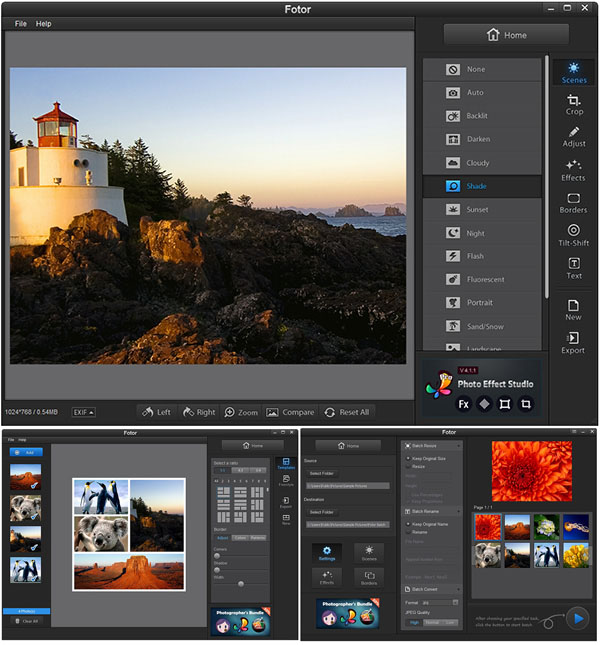Select the koala thumbnail in the batch grid

(x=487, y=555)
